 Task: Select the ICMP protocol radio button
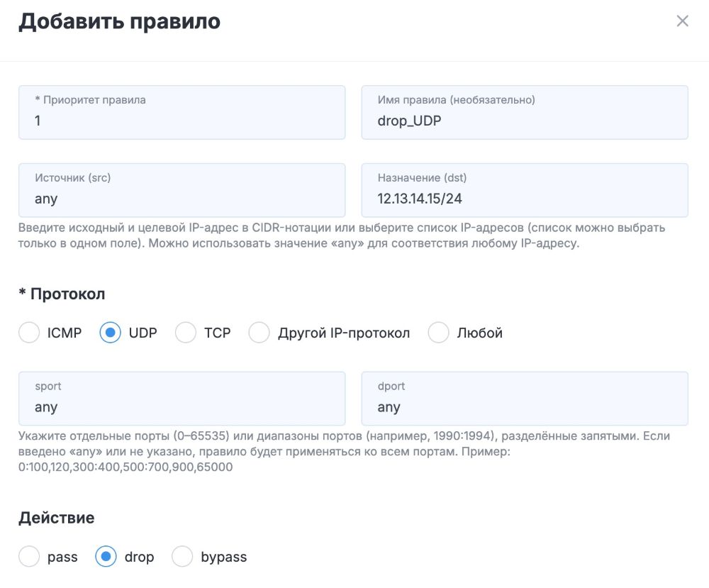[28, 332]
